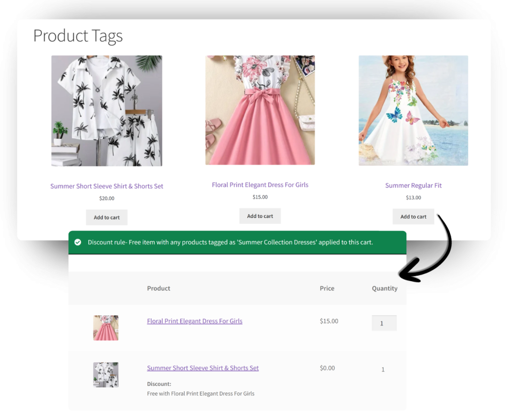
Task: Open Floral Print Elegant Dress For Girls from the cart
Action: tap(194, 321)
